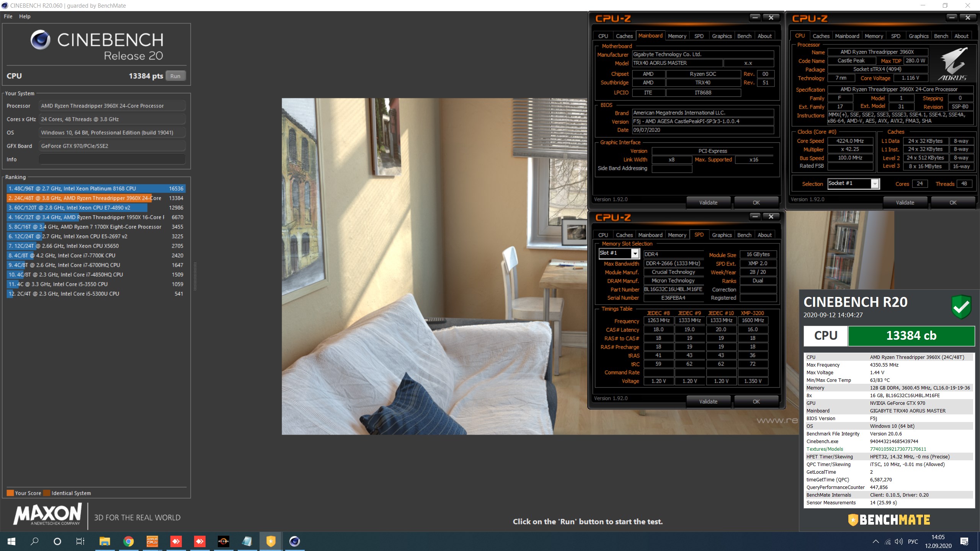This screenshot has width=980, height=551.
Task: Click the green BenchMate verified shield
Action: 961,307
